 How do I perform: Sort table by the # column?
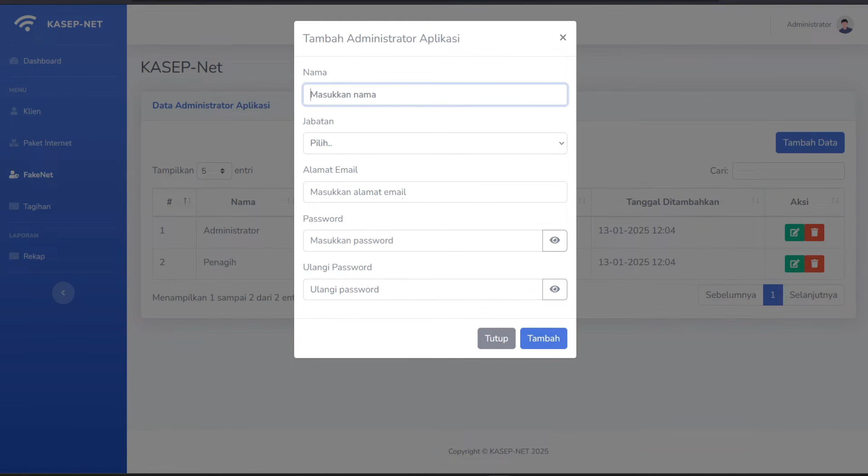(174, 202)
